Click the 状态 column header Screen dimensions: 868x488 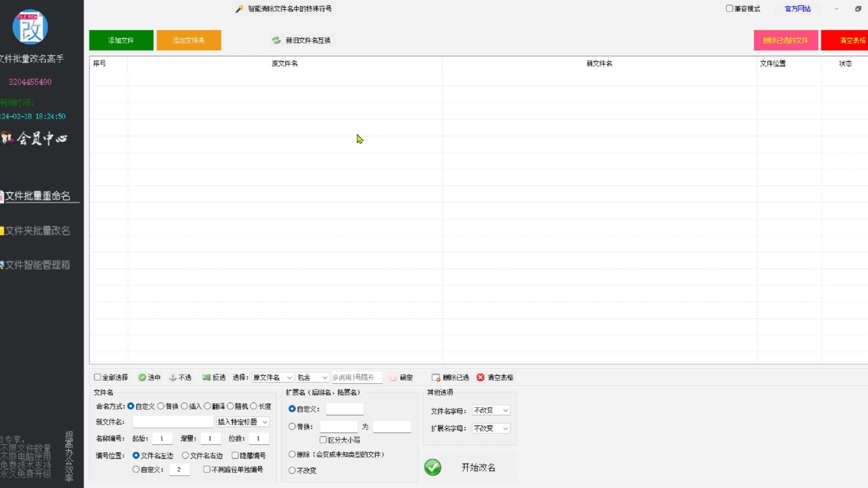click(x=845, y=63)
